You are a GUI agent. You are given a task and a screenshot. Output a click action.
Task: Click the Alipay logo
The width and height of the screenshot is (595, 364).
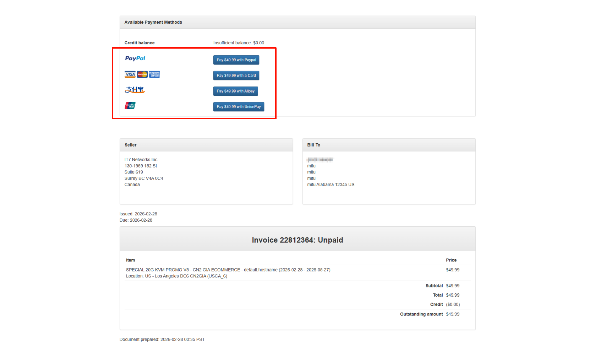[135, 90]
